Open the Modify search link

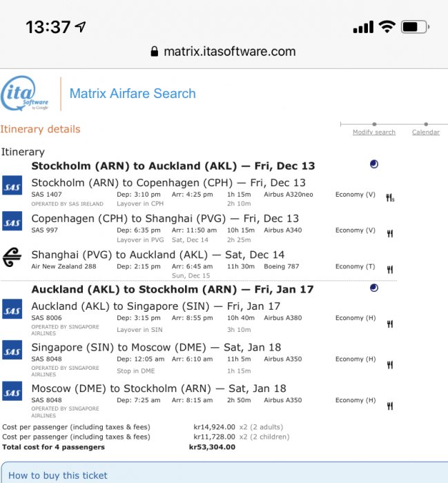pyautogui.click(x=374, y=132)
